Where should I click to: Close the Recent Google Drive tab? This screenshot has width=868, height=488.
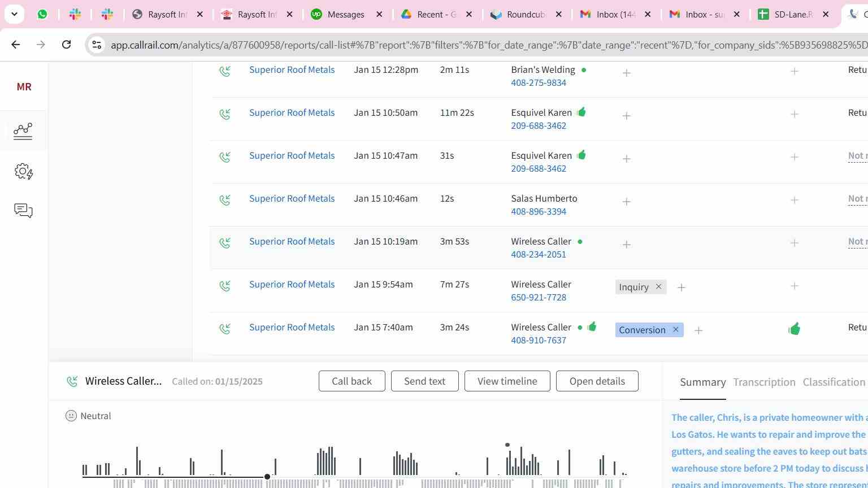pyautogui.click(x=469, y=14)
